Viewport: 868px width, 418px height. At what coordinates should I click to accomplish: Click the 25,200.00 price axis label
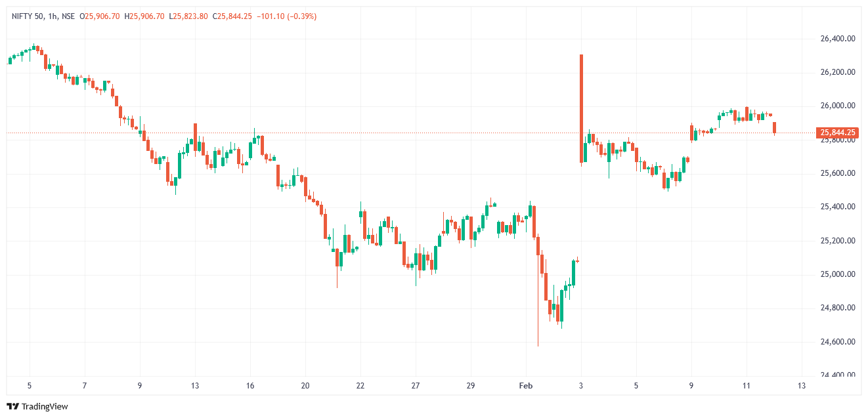coord(837,241)
